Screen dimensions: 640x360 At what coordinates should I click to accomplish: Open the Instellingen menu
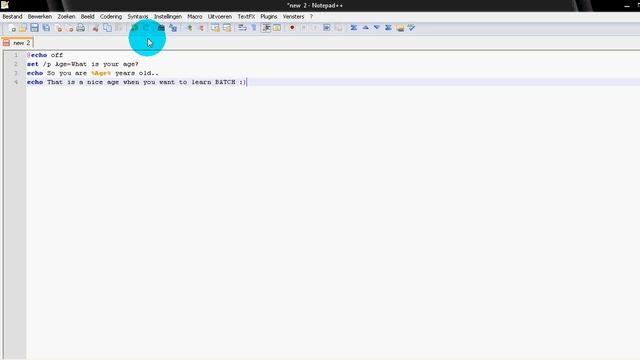point(168,16)
